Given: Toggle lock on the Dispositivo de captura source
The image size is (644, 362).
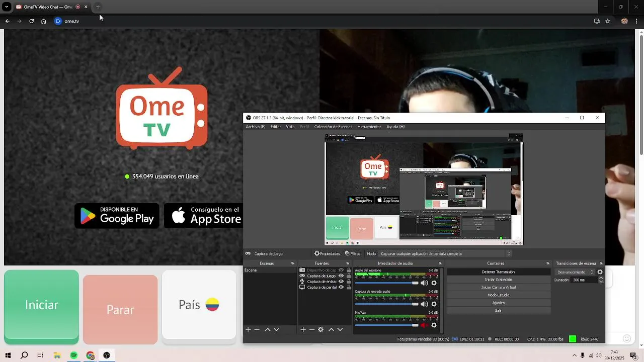Looking at the screenshot, I should tap(349, 270).
